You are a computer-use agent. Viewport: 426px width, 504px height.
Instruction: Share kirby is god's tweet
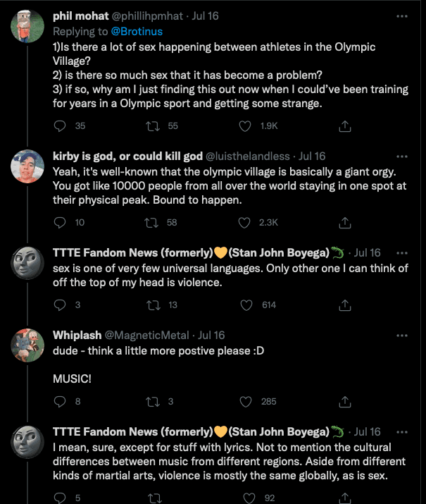(345, 222)
